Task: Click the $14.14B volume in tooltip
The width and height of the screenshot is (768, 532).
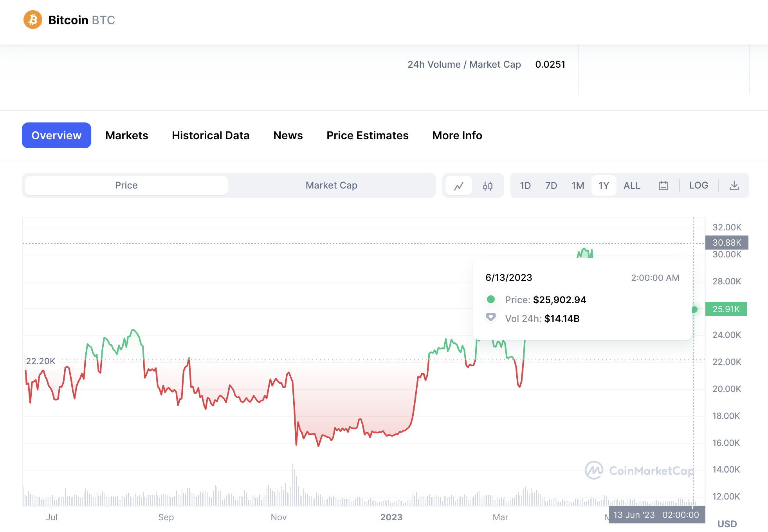Action: pos(562,318)
